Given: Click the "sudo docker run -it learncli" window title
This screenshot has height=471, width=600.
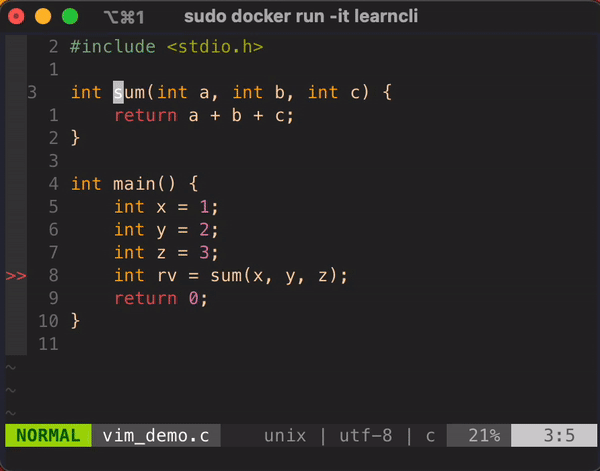Looking at the screenshot, I should 301,16.
